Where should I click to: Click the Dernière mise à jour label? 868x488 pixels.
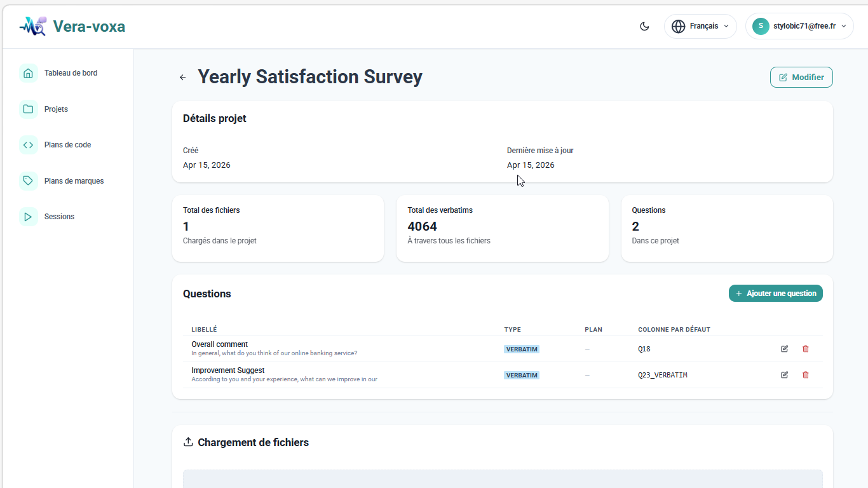(x=540, y=151)
